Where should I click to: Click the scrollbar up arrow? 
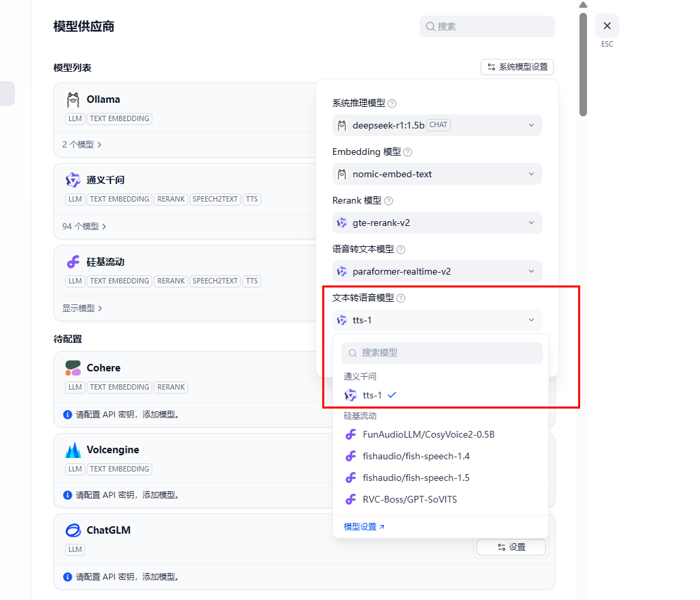click(x=583, y=5)
